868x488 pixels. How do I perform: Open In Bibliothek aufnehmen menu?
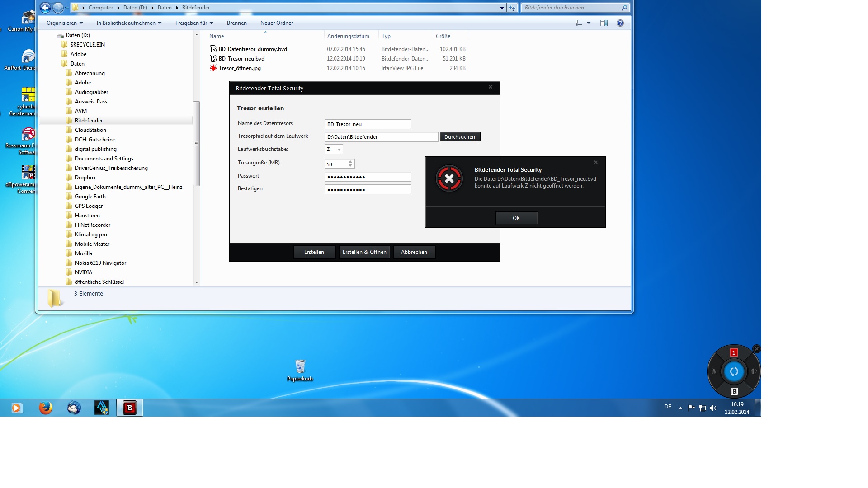pyautogui.click(x=129, y=23)
